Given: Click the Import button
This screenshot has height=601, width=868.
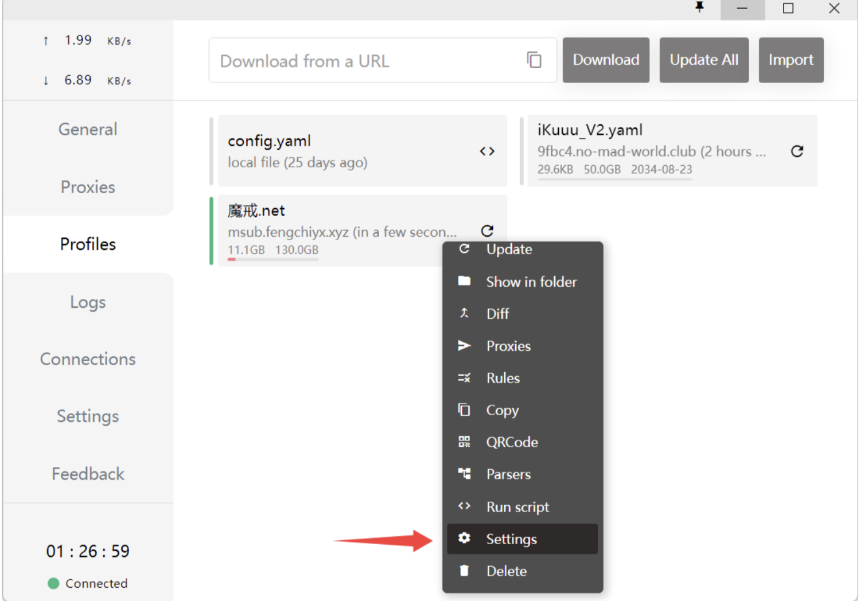Looking at the screenshot, I should (791, 60).
